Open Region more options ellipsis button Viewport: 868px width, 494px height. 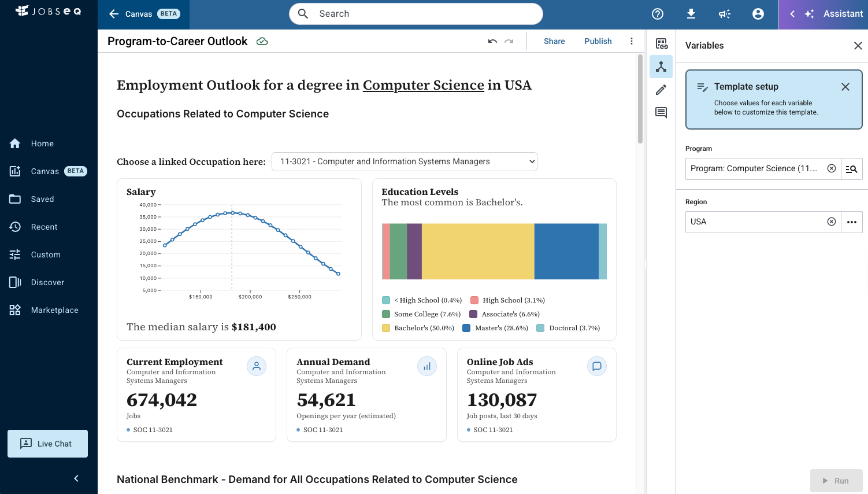(x=852, y=222)
